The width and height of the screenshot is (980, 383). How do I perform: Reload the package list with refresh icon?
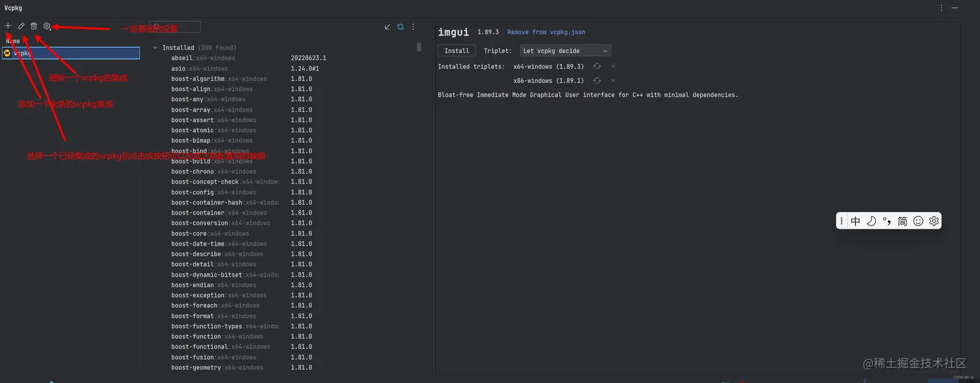coord(401,27)
